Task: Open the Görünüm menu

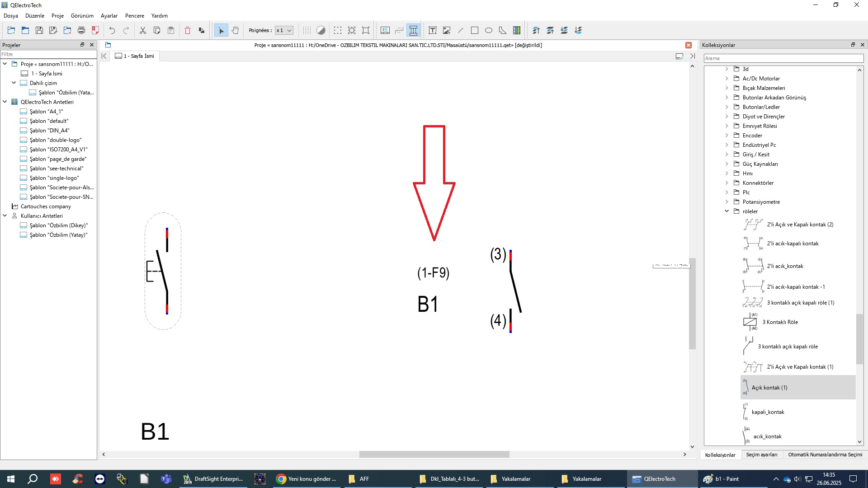Action: coord(82,15)
